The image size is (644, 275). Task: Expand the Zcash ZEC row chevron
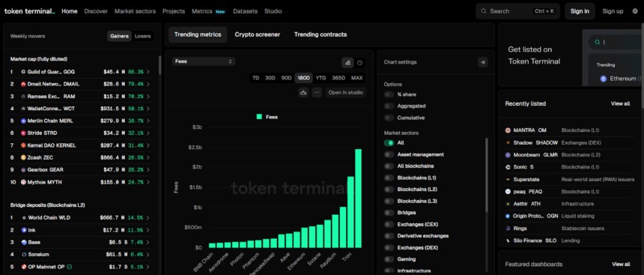(148, 157)
